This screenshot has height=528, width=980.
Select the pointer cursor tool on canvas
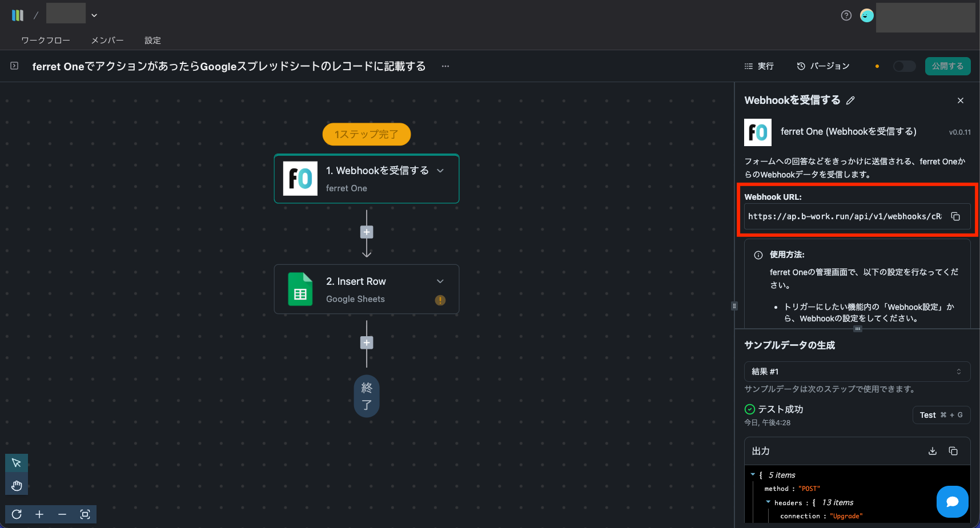tap(17, 463)
